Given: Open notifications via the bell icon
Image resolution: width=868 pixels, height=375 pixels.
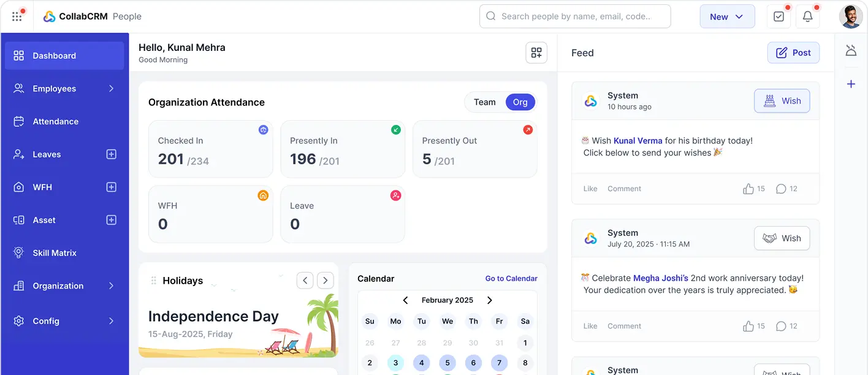Looking at the screenshot, I should click(807, 16).
